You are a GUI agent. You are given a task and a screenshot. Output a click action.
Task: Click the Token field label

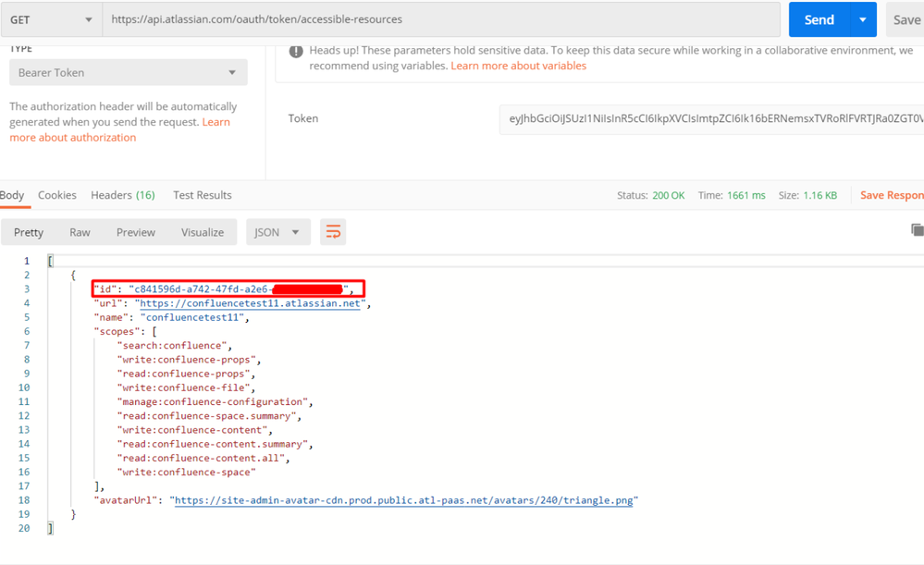302,118
